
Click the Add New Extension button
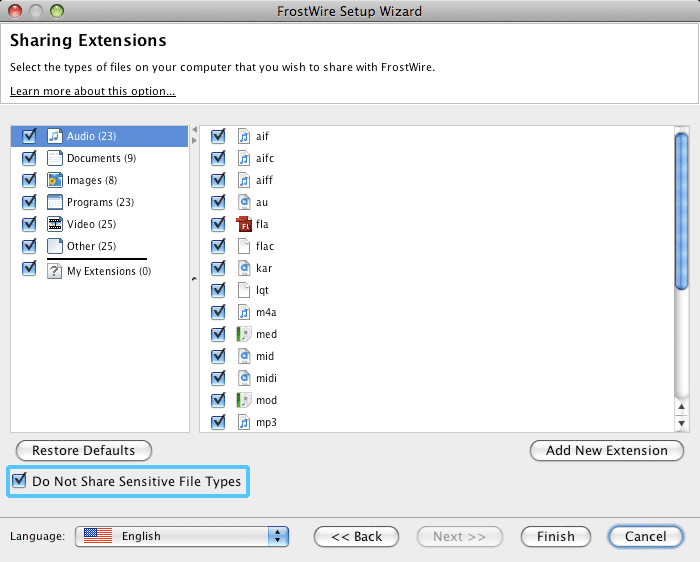[607, 450]
